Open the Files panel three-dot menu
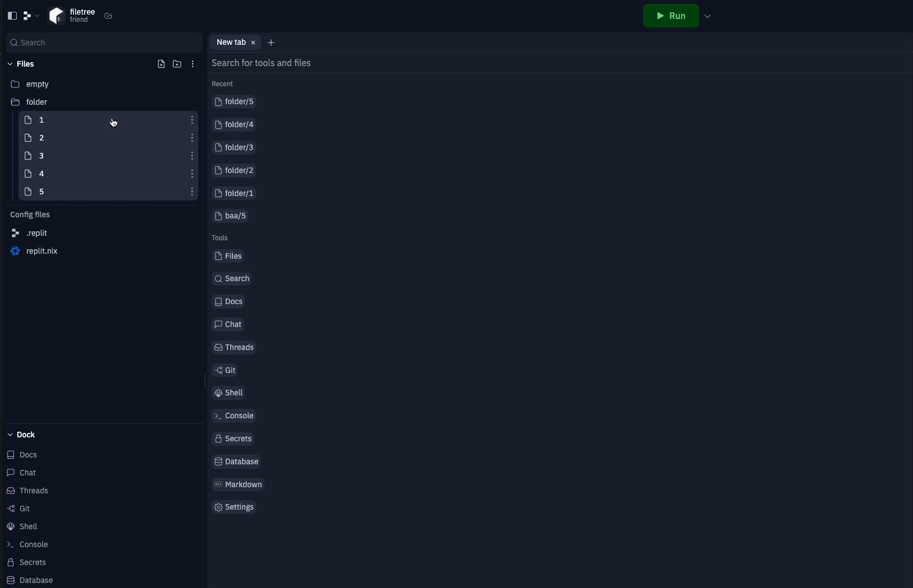Viewport: 913px width, 588px height. pyautogui.click(x=193, y=64)
